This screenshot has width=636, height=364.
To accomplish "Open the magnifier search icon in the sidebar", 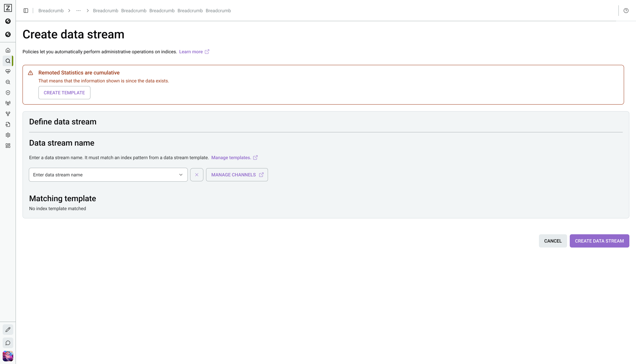I will point(8,61).
